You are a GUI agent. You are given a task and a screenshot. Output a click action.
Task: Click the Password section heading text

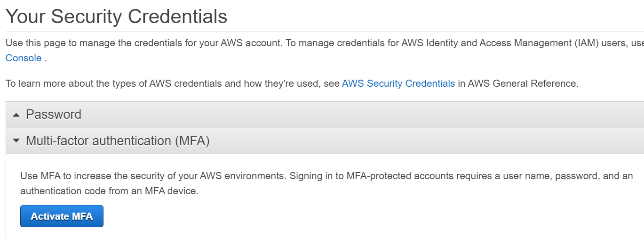pos(54,115)
